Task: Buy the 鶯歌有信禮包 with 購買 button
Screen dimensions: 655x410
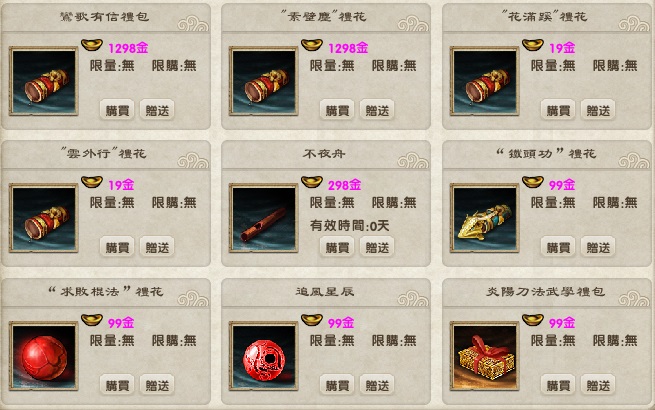Action: tap(117, 110)
